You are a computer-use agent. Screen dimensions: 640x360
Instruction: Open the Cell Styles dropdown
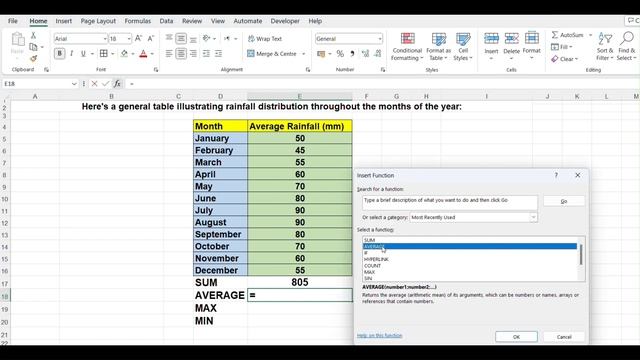coord(463,47)
